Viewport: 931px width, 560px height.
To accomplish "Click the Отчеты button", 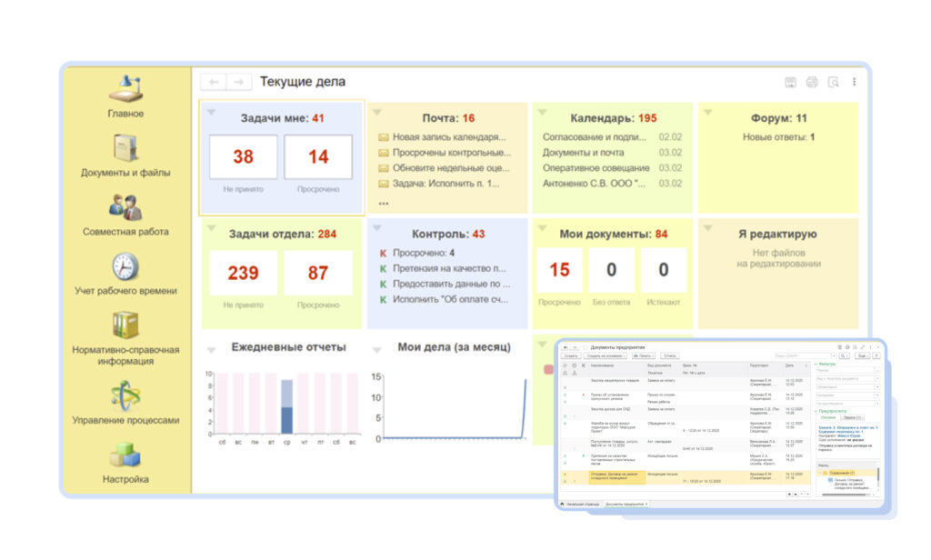I will pos(671,354).
